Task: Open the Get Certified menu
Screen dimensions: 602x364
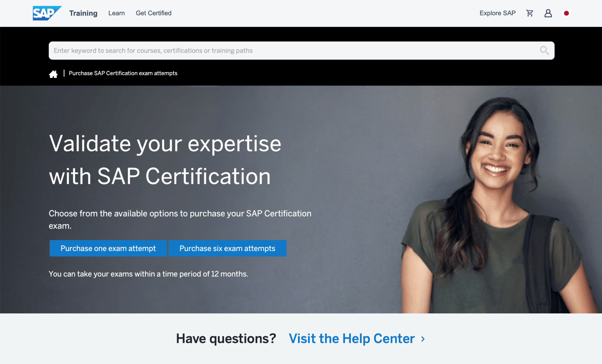Action: coord(153,13)
